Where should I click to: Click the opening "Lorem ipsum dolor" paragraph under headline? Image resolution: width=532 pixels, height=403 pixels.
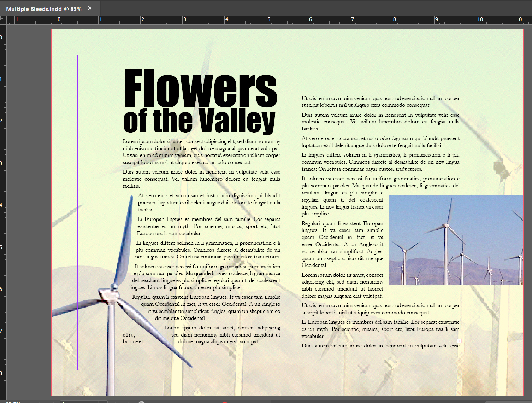(201, 152)
